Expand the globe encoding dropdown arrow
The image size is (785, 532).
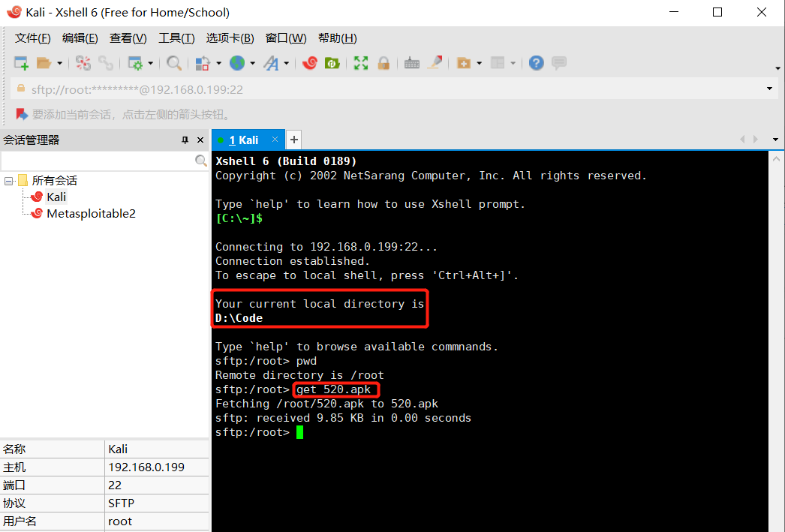[252, 63]
